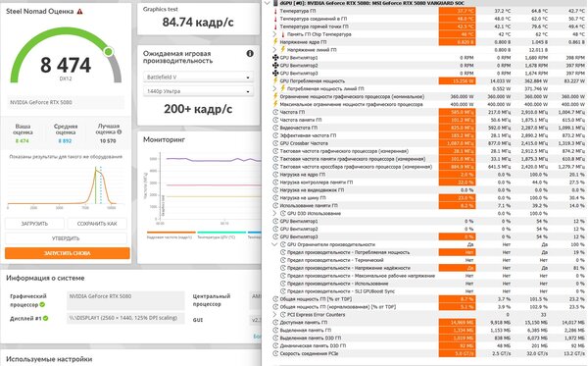
Task: Click the NVIDIA GeForce RTX 5080 field under score
Action: (x=66, y=102)
